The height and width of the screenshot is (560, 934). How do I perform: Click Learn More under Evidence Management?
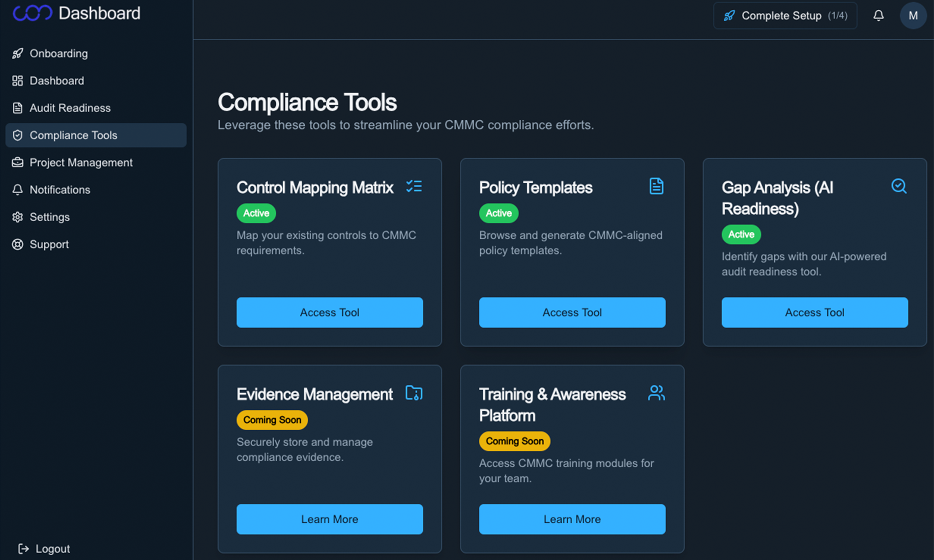pyautogui.click(x=330, y=519)
